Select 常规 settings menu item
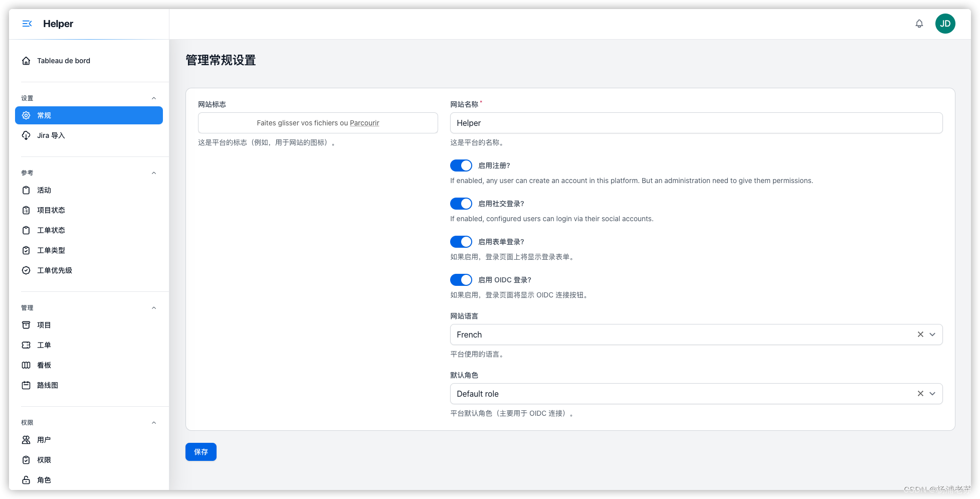Screen dimensions: 980x499 [x=89, y=115]
